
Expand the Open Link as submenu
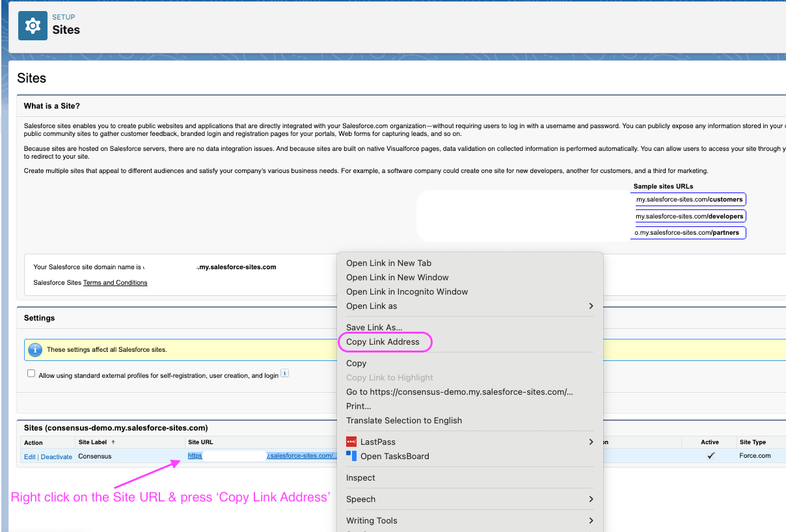click(591, 306)
